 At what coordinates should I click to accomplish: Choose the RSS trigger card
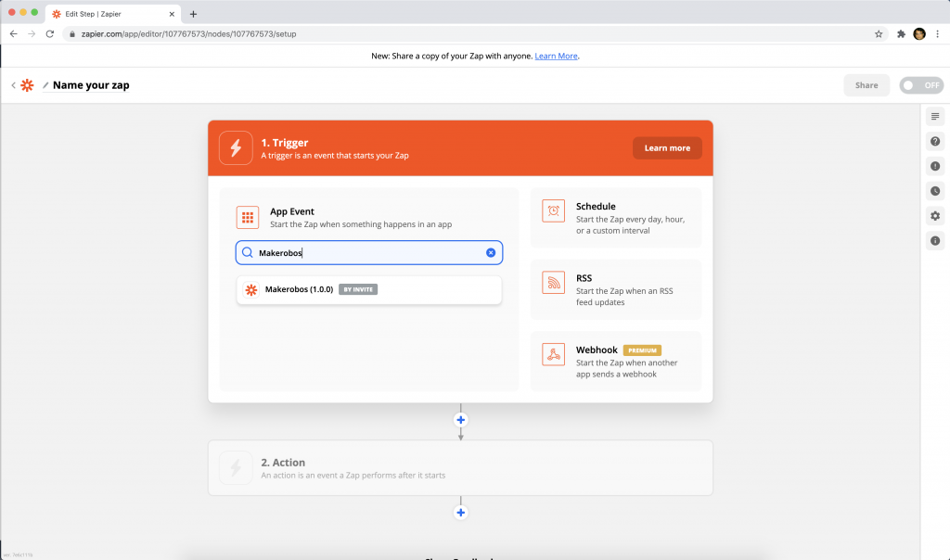616,289
